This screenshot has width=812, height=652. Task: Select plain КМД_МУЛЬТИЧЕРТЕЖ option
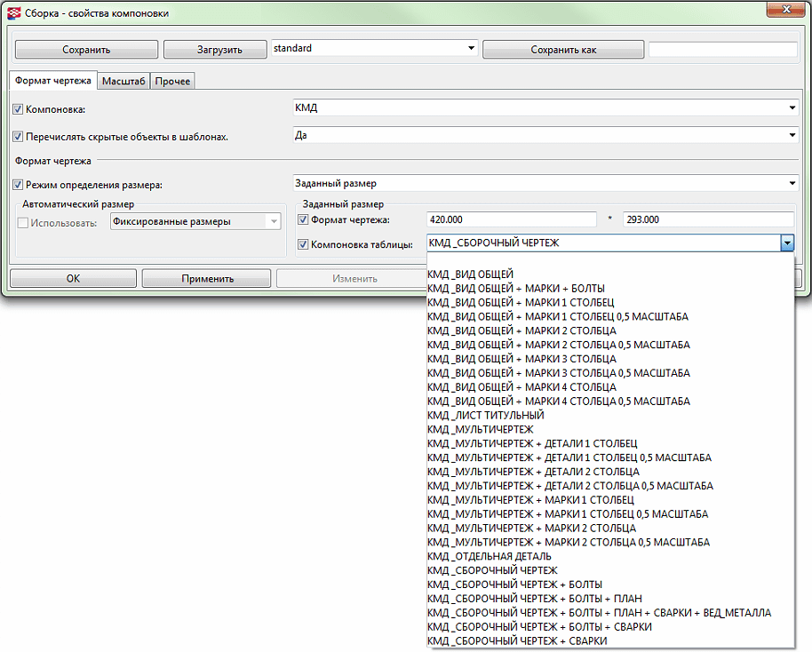(610, 429)
